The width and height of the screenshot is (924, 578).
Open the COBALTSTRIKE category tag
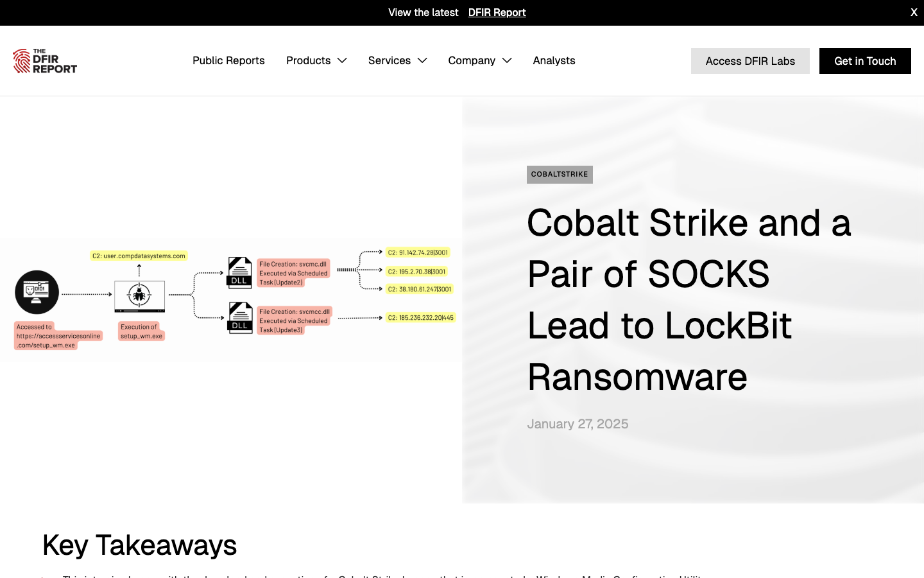click(560, 174)
